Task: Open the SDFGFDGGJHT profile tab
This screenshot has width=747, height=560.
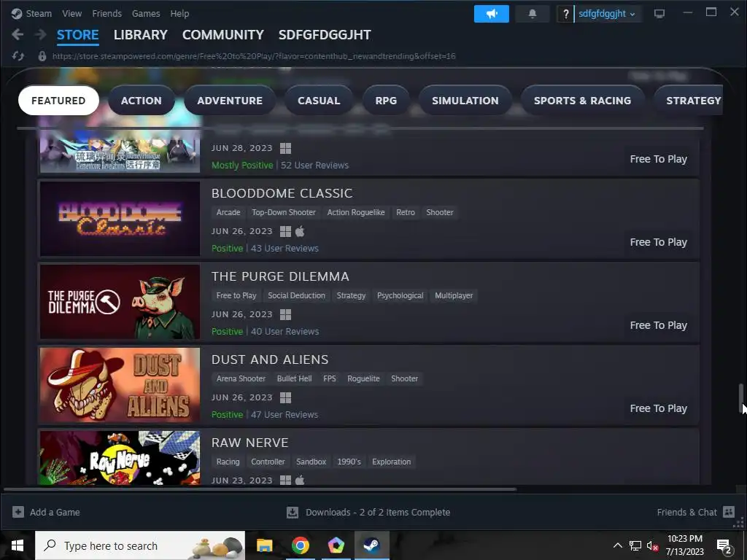Action: (325, 35)
